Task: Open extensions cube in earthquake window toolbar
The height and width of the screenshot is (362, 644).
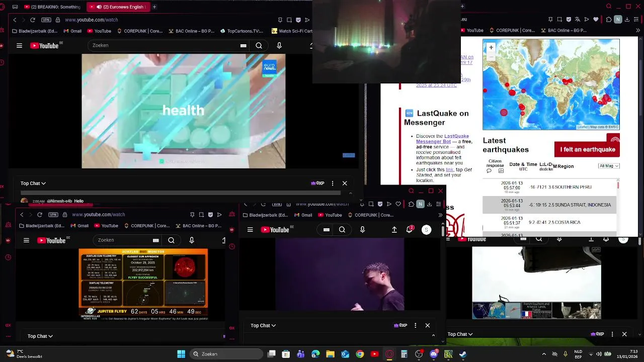Action: click(x=609, y=20)
